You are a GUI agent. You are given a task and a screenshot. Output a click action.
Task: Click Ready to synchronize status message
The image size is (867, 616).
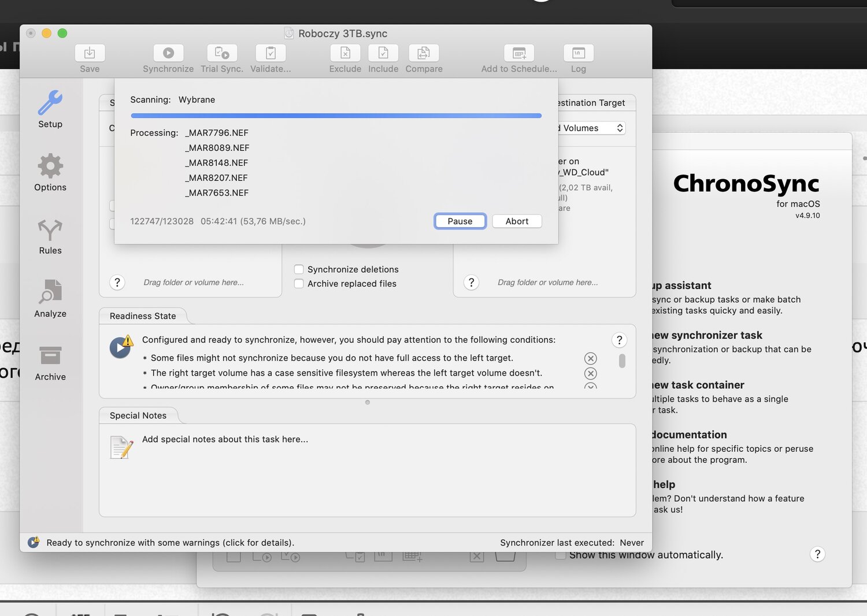click(x=171, y=543)
